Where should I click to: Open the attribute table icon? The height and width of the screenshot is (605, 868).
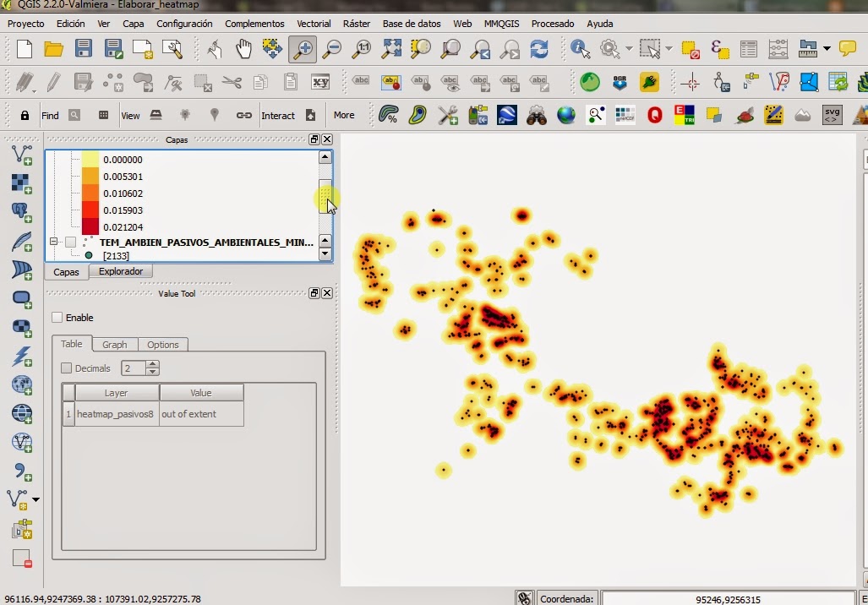coord(749,49)
